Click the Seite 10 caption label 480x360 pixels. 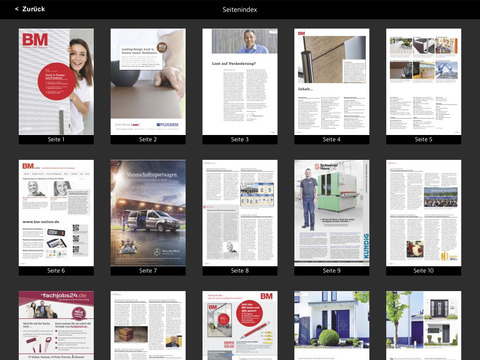[424, 271]
